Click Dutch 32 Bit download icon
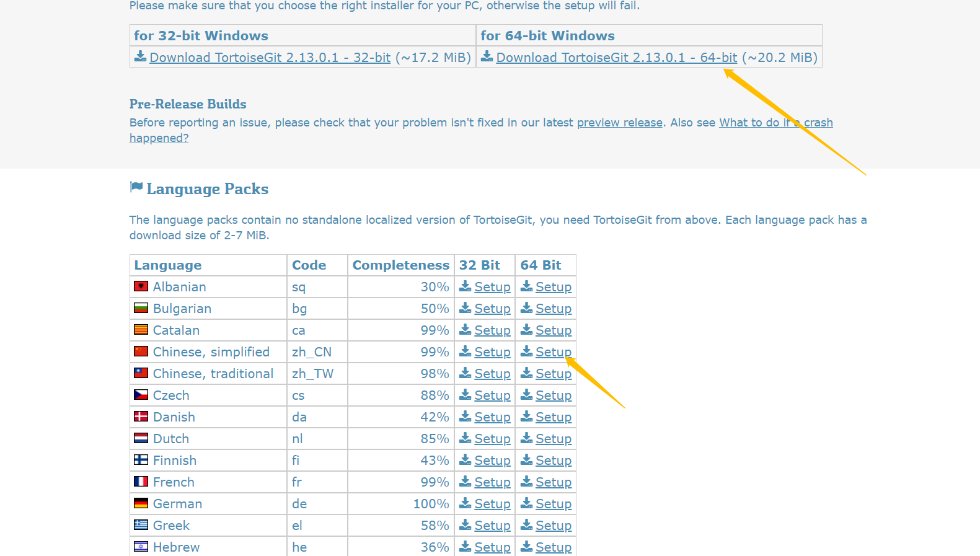The height and width of the screenshot is (556, 980). 466,438
